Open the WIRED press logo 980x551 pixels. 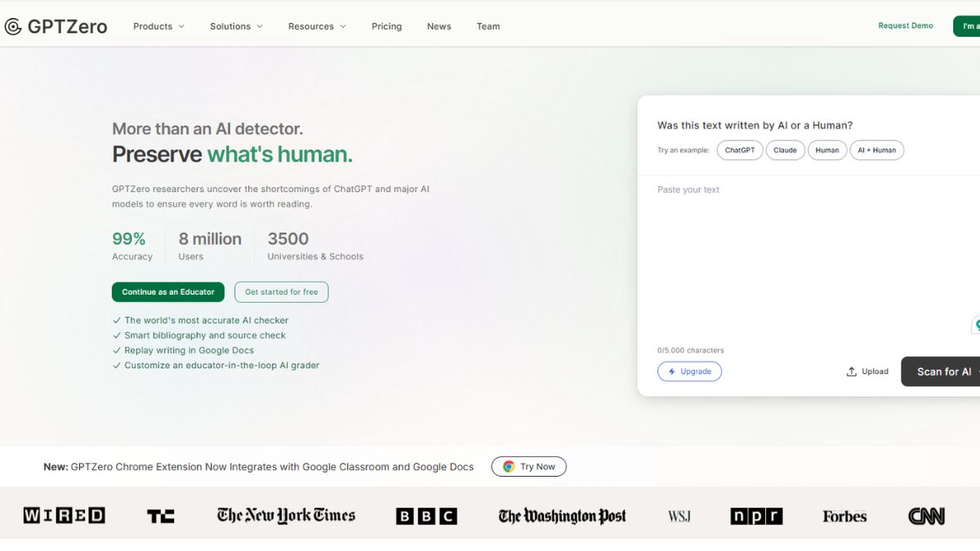pyautogui.click(x=65, y=516)
